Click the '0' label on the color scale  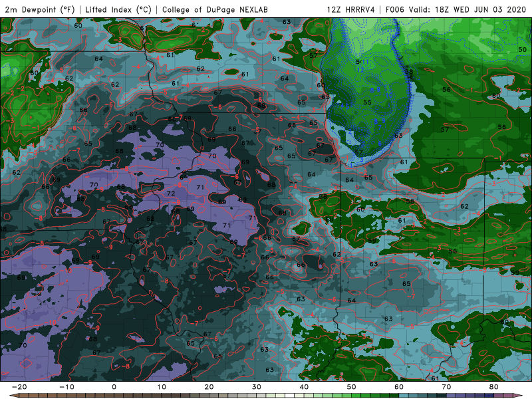click(x=114, y=387)
